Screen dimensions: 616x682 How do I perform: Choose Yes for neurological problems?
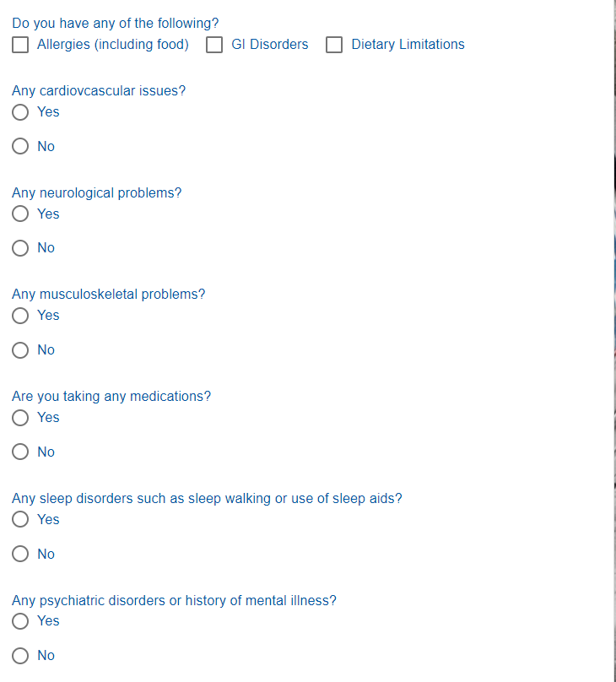tap(20, 214)
